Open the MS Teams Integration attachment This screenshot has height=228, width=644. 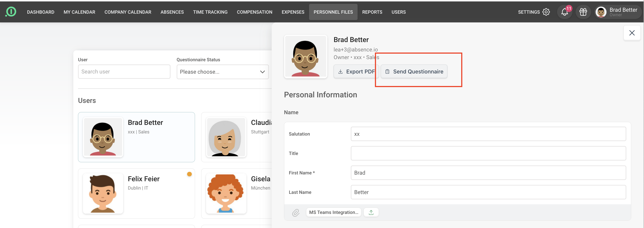334,212
